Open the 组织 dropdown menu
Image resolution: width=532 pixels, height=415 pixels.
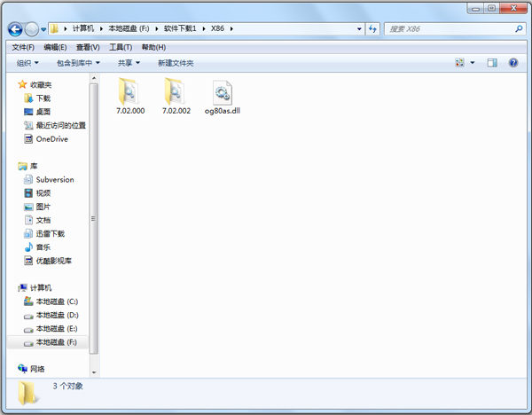pos(27,63)
